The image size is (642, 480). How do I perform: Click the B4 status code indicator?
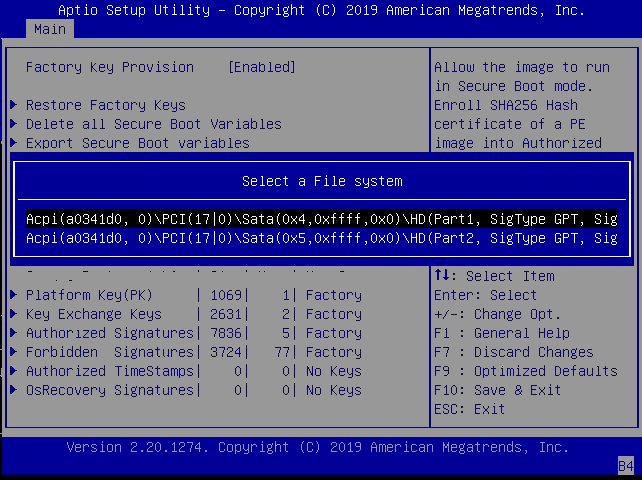click(625, 465)
